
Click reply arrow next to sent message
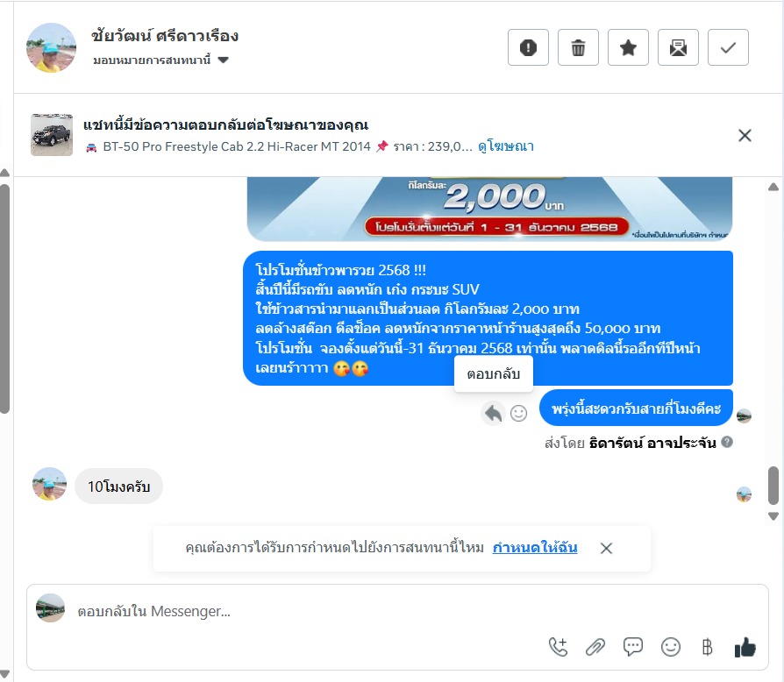coord(493,414)
